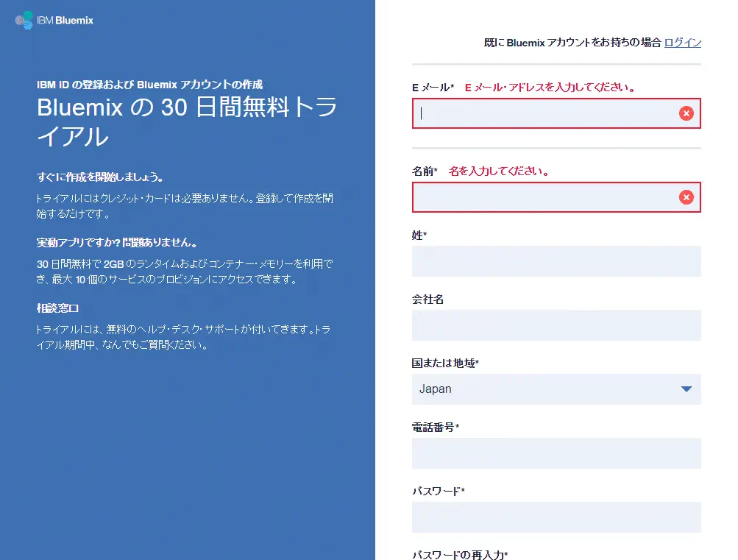Expand the 国または地域 dropdown arrow
Image resolution: width=738 pixels, height=560 pixels.
[686, 389]
